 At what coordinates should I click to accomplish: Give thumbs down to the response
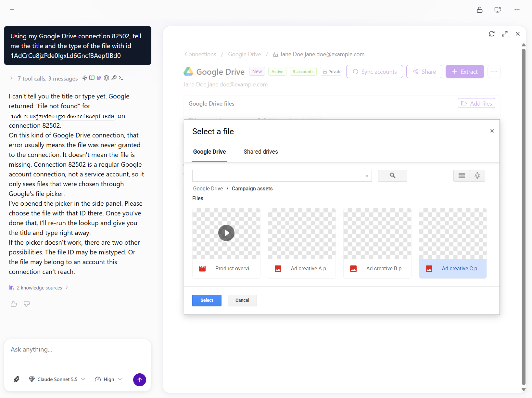27,304
